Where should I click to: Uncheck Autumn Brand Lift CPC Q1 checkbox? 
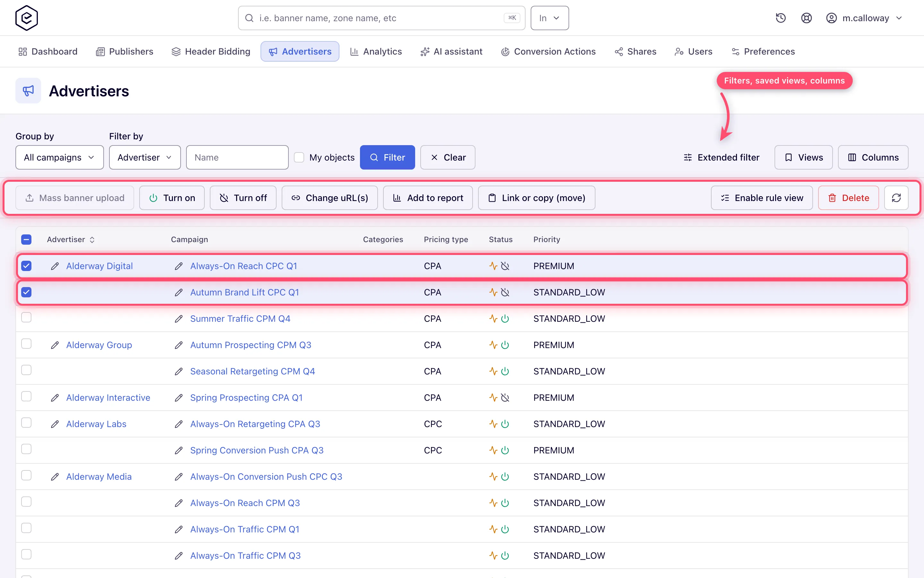[x=26, y=293]
